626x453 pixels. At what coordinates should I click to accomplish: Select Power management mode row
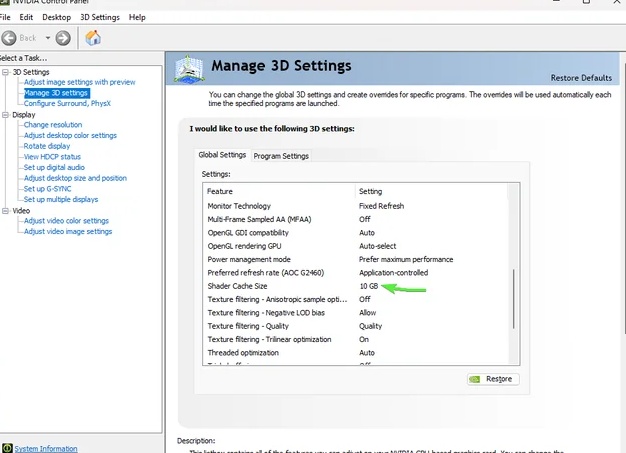click(x=355, y=259)
